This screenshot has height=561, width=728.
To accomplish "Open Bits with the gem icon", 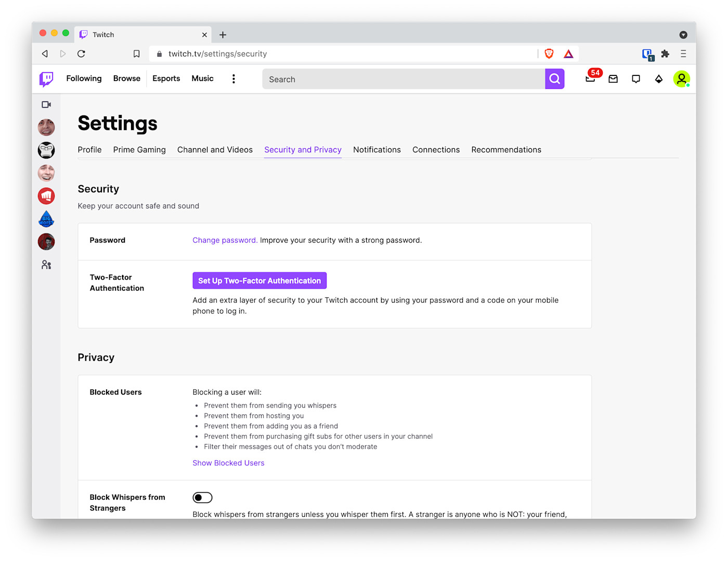I will (x=659, y=79).
